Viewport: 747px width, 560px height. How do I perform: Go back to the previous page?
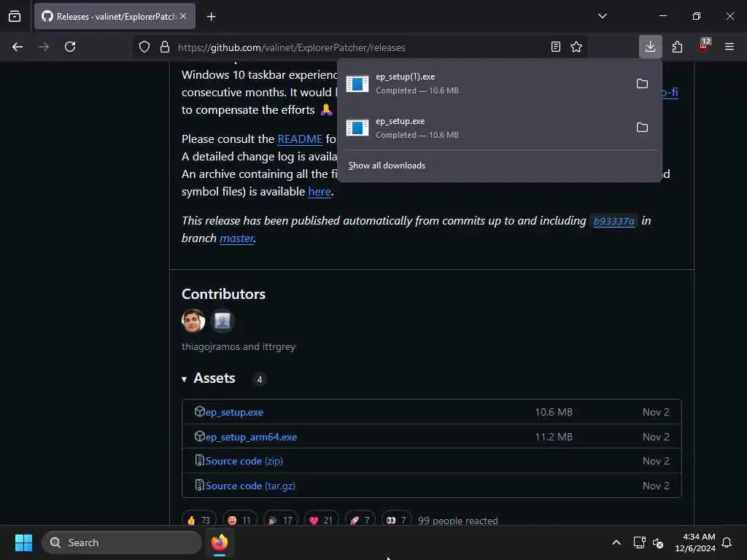(x=18, y=47)
